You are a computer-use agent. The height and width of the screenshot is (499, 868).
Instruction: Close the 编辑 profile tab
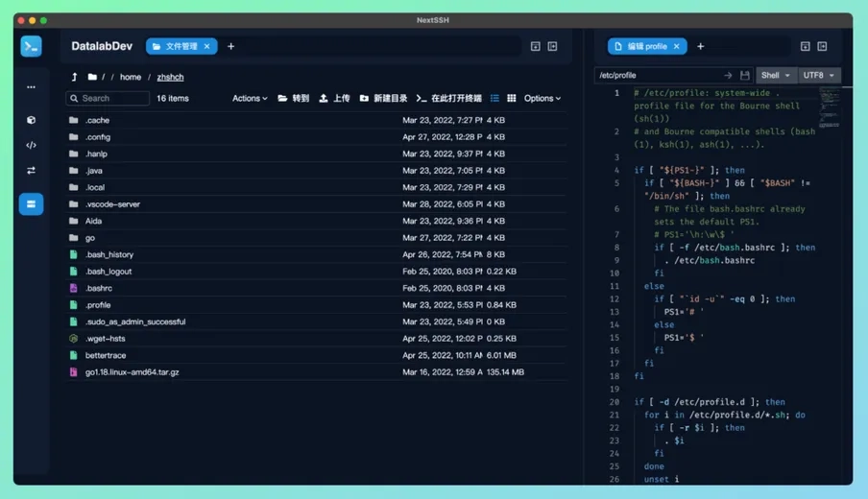677,46
